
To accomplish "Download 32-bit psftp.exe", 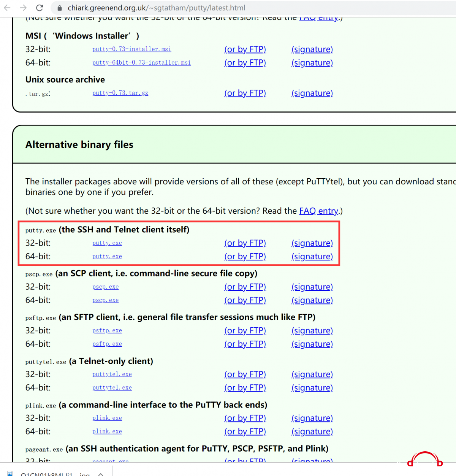I will coord(107,330).
